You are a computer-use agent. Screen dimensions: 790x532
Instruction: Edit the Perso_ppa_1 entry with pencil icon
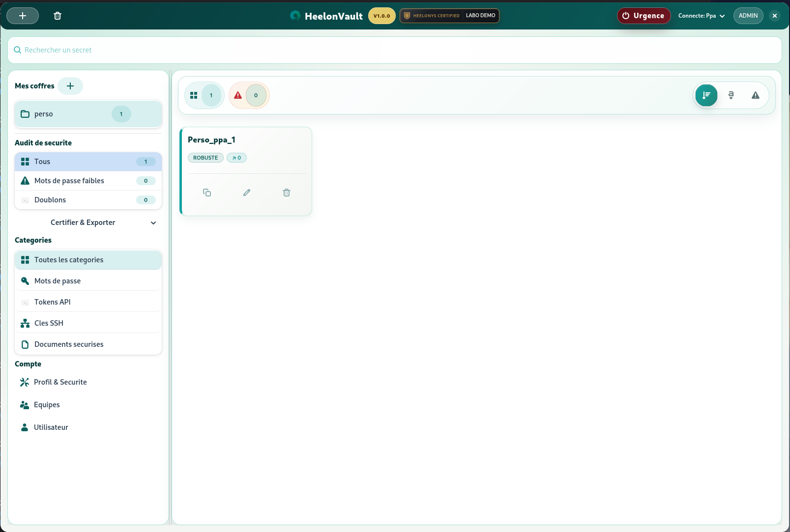(247, 193)
